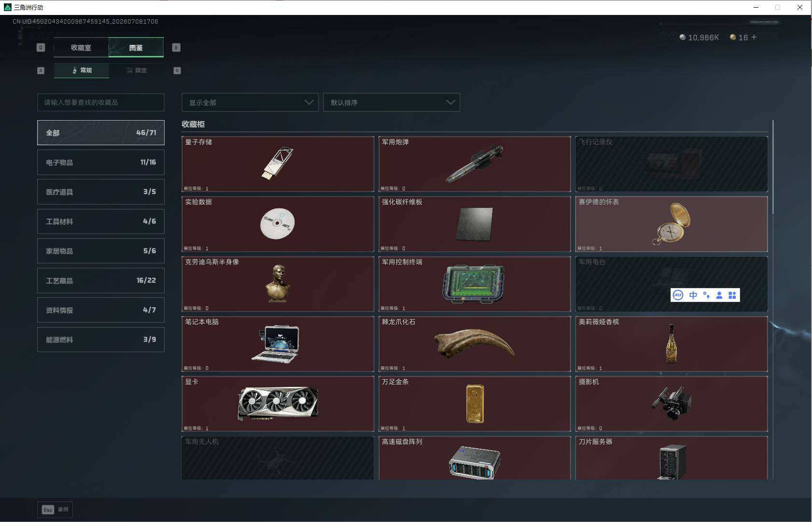Click the Esc 返回 button
Screen dimensions: 812x522
pos(55,509)
